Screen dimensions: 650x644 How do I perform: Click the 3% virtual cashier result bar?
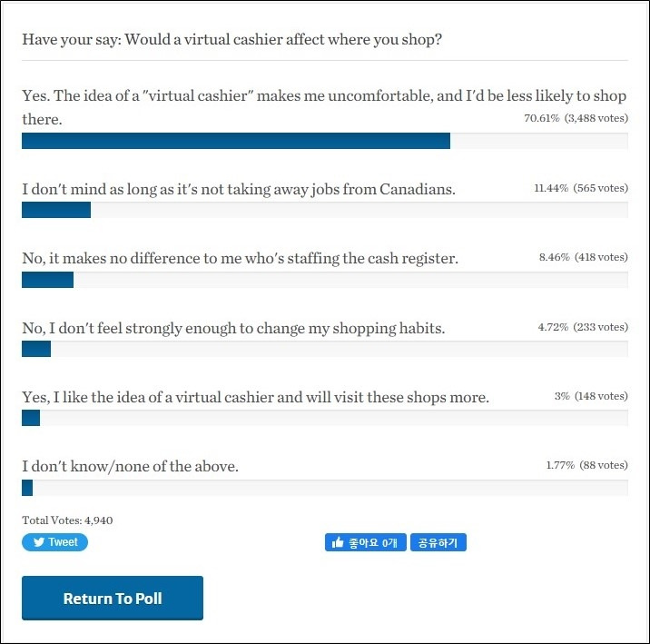point(31,418)
